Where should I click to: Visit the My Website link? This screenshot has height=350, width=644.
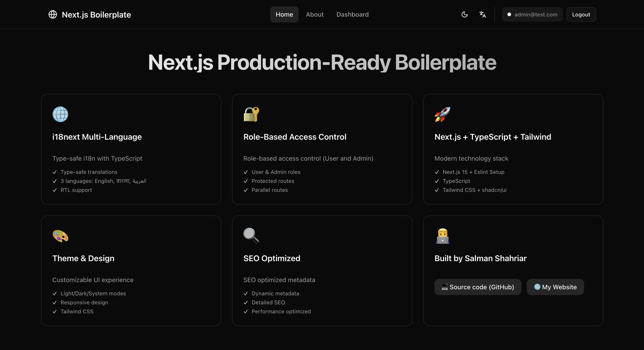pyautogui.click(x=555, y=287)
